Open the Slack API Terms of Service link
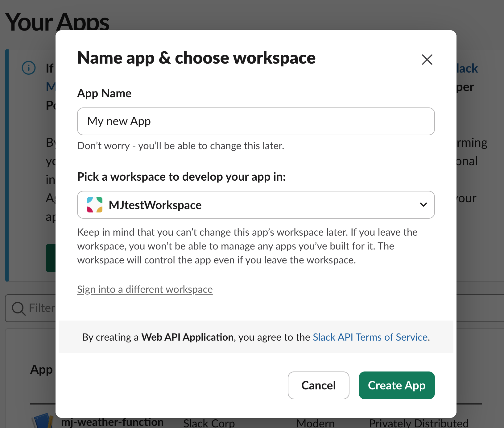 point(370,337)
